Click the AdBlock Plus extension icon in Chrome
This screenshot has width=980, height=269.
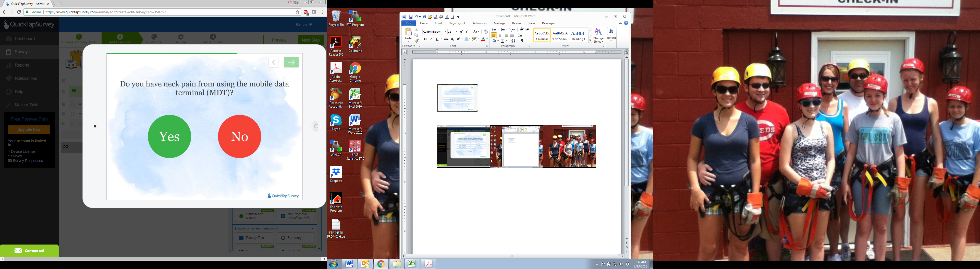point(306,12)
